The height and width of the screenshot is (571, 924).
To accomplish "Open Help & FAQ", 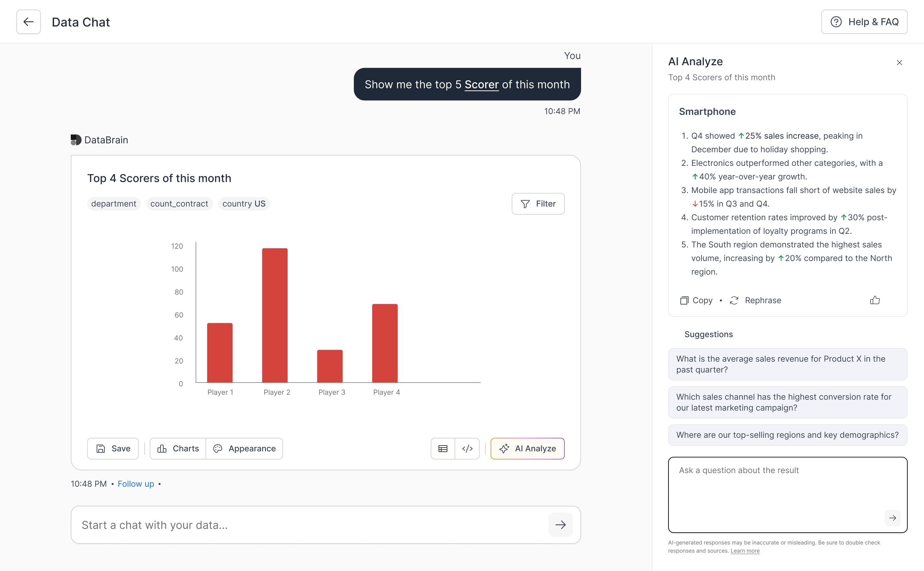I will (x=864, y=22).
